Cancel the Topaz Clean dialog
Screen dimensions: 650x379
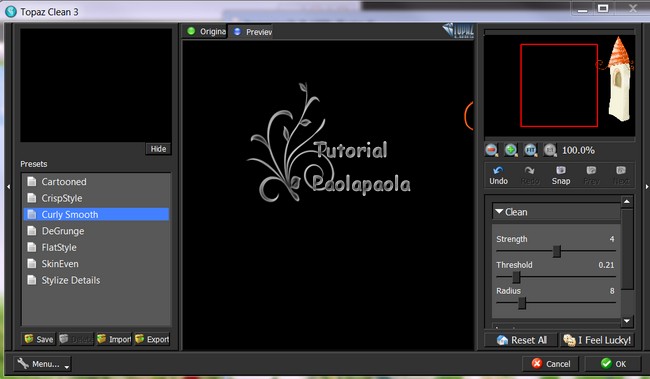click(x=551, y=364)
